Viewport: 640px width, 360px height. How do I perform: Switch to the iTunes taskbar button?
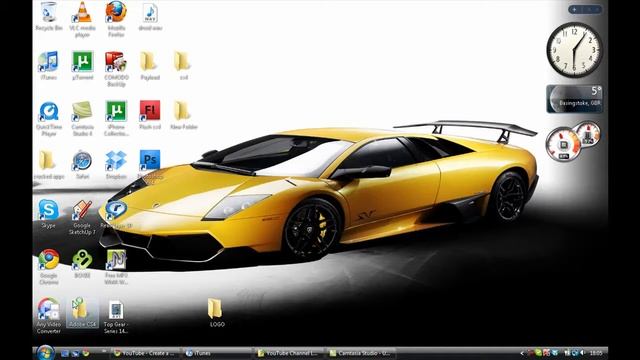(218, 353)
